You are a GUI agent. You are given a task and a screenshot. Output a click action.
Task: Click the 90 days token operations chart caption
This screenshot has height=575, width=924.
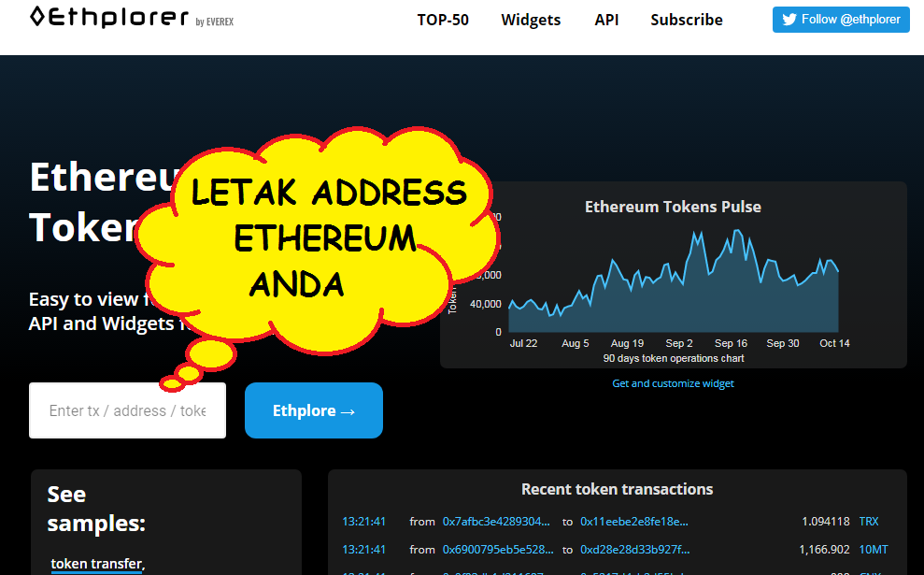674,359
